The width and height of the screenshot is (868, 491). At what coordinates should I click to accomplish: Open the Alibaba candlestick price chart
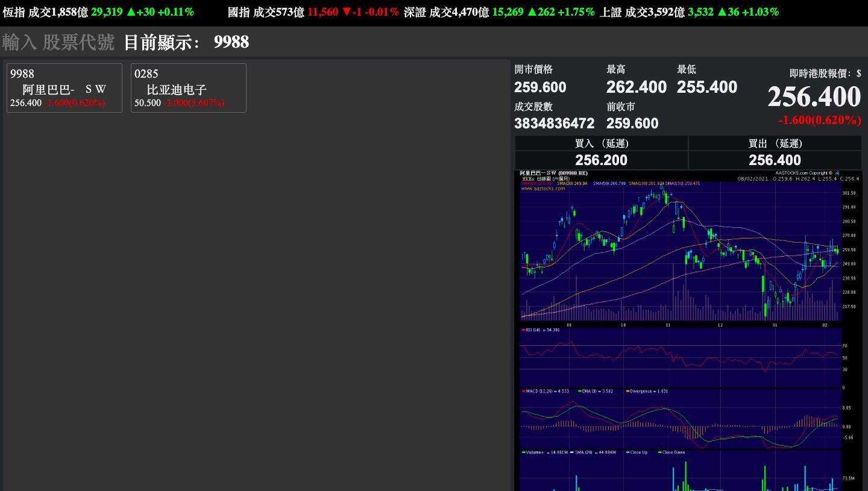681,251
